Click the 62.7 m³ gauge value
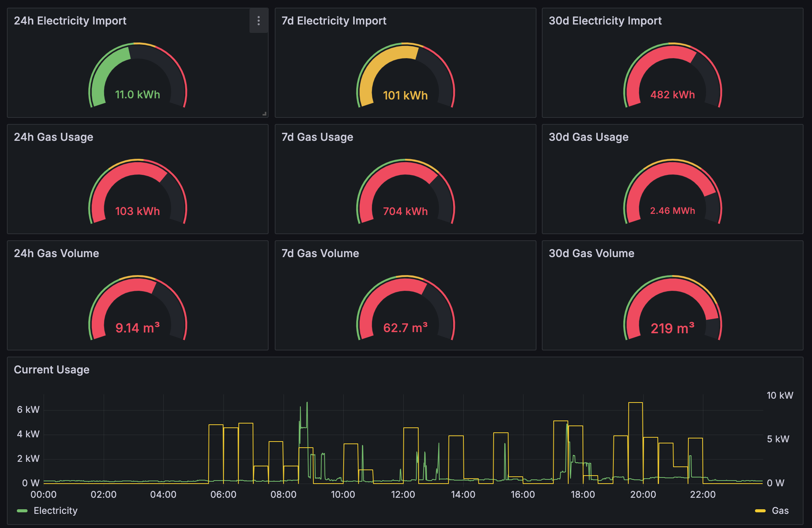This screenshot has width=812, height=528. [x=405, y=328]
